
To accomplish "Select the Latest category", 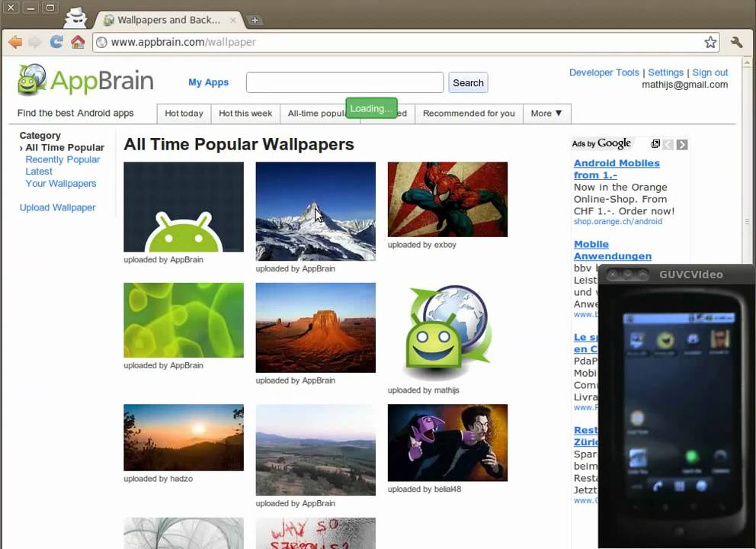I will coord(39,172).
